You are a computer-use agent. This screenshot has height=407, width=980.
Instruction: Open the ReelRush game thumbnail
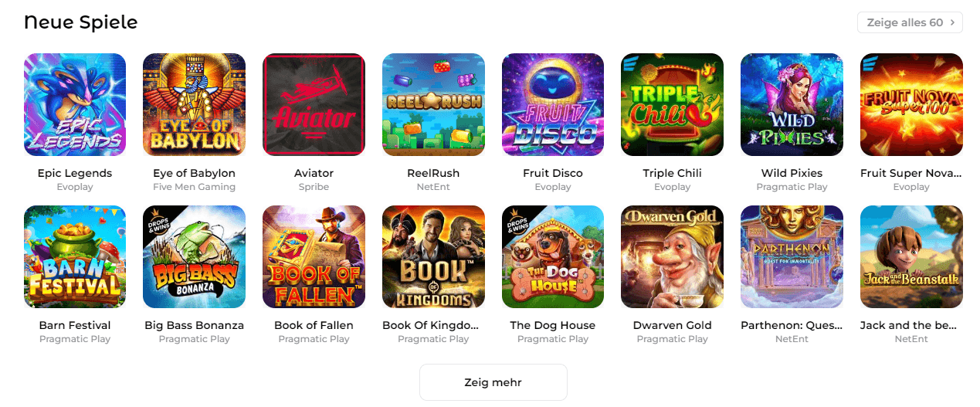click(433, 105)
